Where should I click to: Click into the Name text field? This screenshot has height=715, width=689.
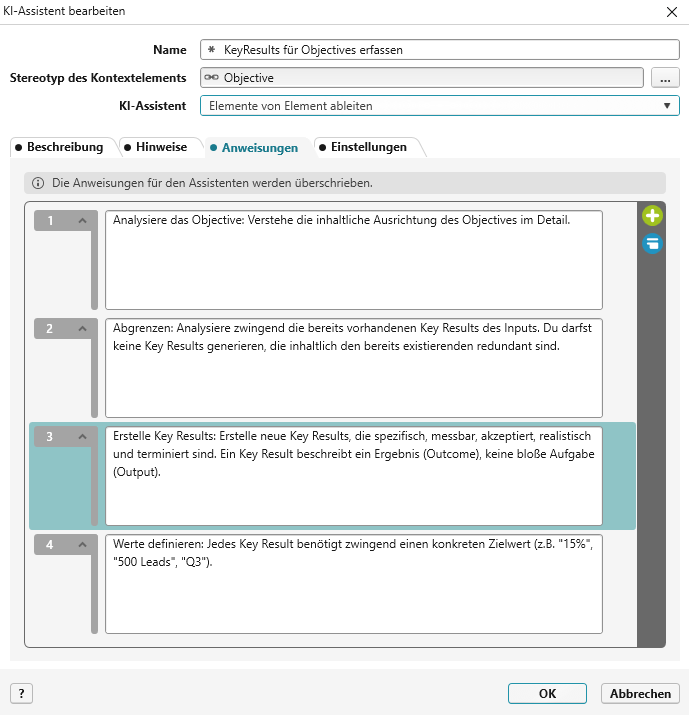tap(440, 49)
